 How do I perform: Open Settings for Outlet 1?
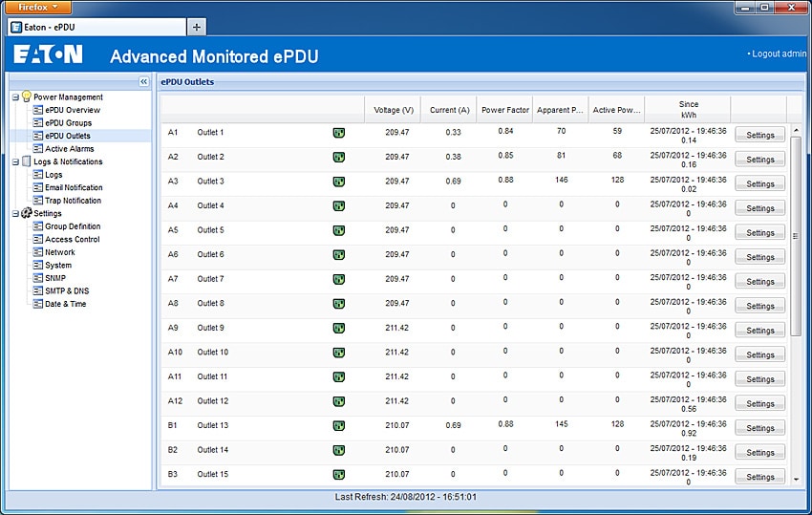(759, 135)
